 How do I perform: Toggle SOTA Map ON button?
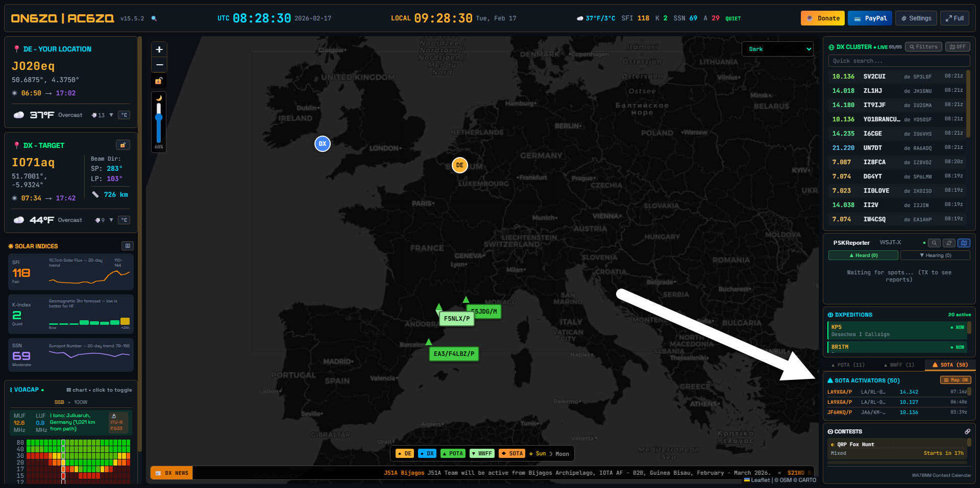pyautogui.click(x=955, y=380)
